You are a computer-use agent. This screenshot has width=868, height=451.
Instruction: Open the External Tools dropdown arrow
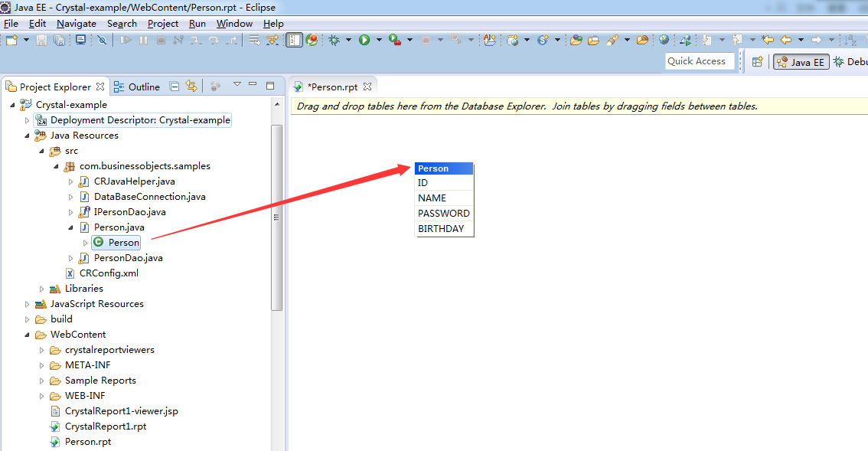[x=410, y=40]
